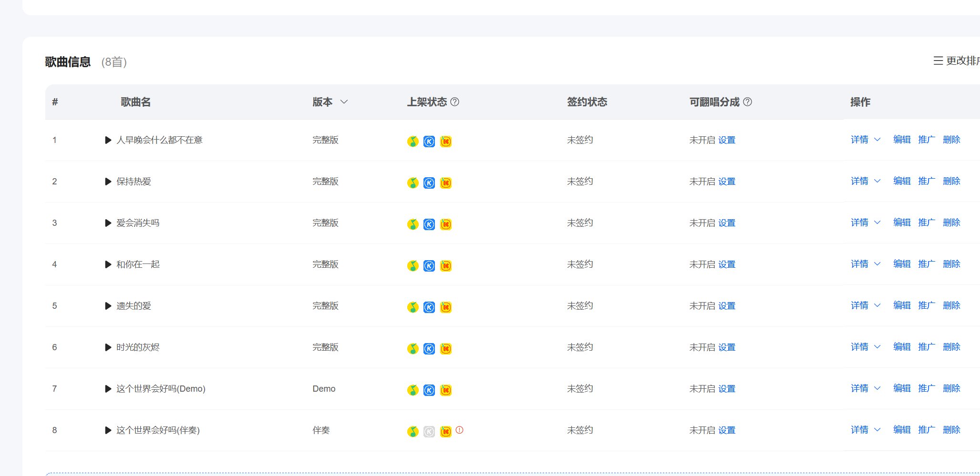Click 推广 for the song 爱会消失吗
Viewport: 980px width, 476px height.
[927, 223]
